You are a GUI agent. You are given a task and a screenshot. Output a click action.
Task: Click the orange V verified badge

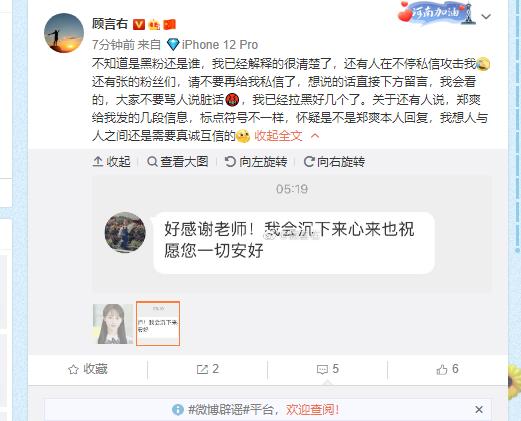[139, 24]
